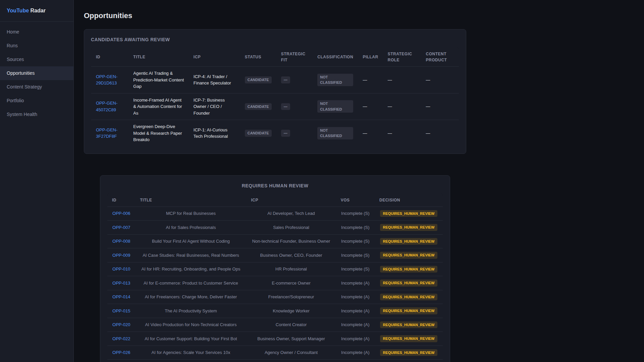Open opportunity OPP-010
This screenshot has width=644, height=362.
click(x=121, y=269)
